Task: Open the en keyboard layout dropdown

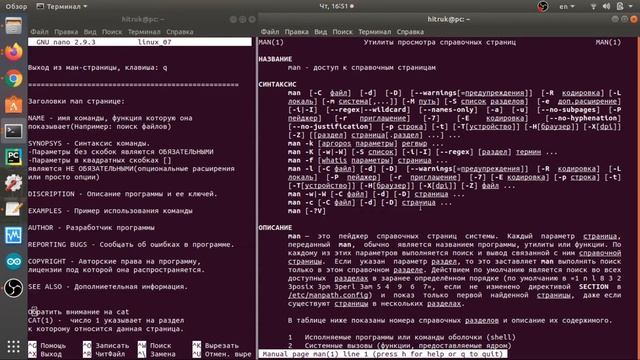Action: [567, 6]
